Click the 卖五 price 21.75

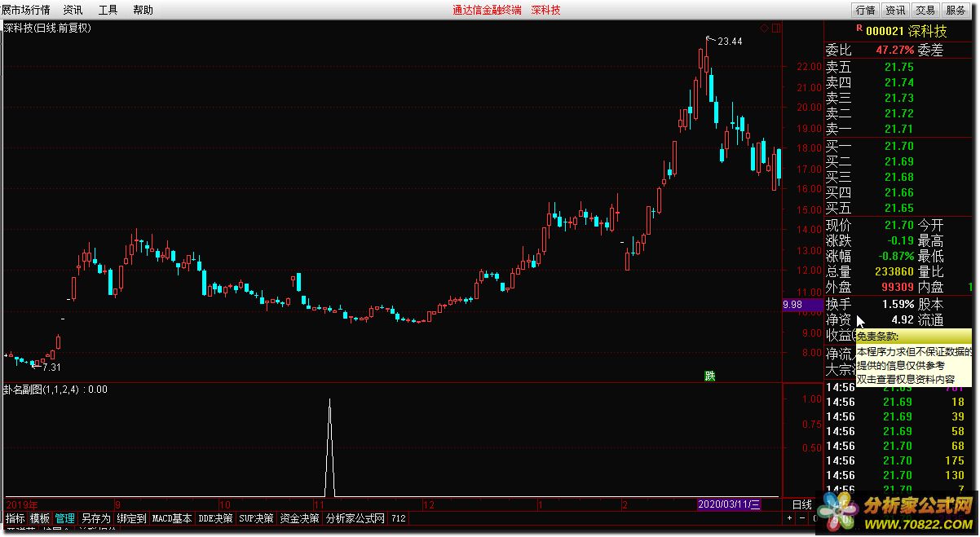coord(899,68)
